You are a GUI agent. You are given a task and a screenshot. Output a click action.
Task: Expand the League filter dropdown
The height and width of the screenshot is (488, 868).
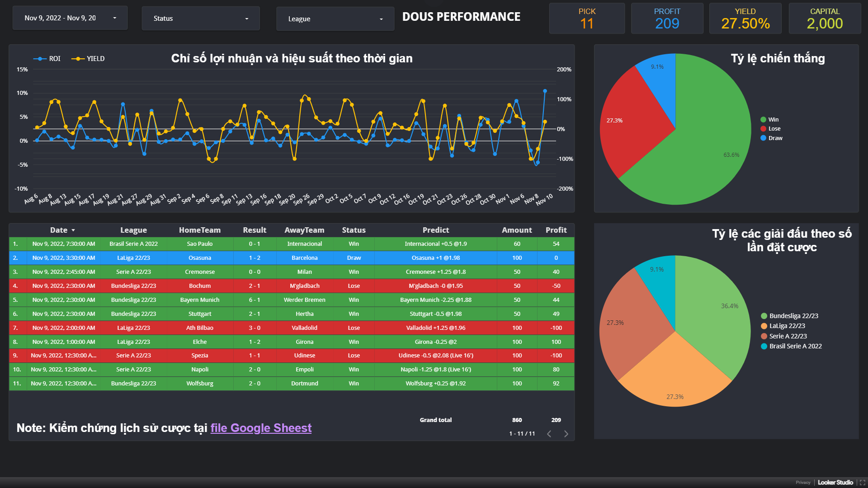(x=335, y=19)
